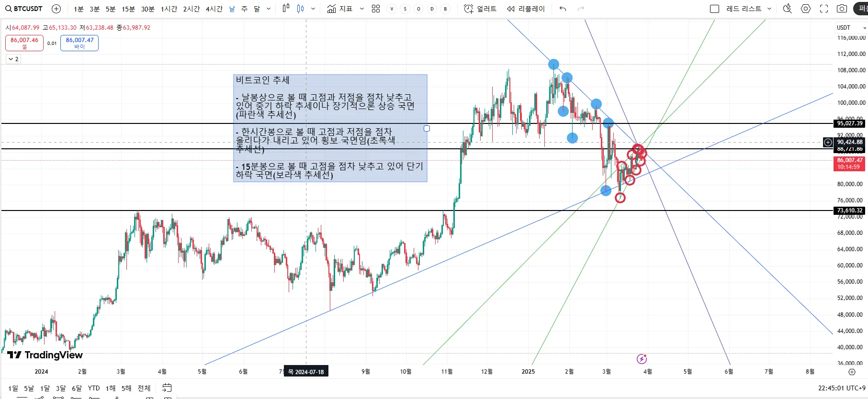Set date range to 1해
Image resolution: width=868 pixels, height=399 pixels.
[111, 388]
